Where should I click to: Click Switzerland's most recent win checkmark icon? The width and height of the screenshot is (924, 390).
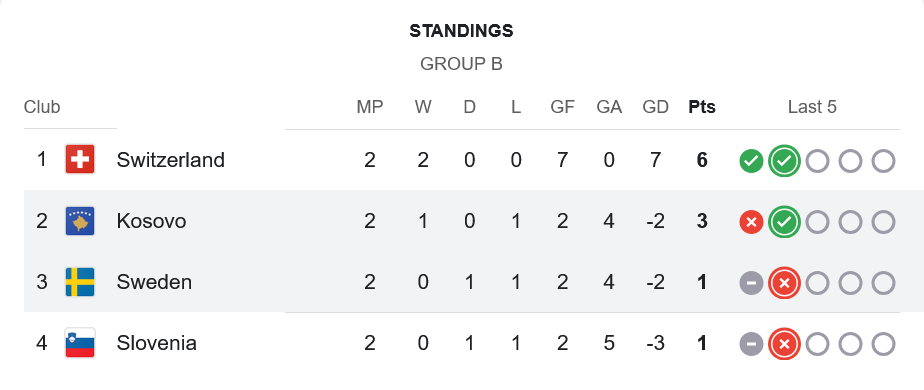pos(784,160)
